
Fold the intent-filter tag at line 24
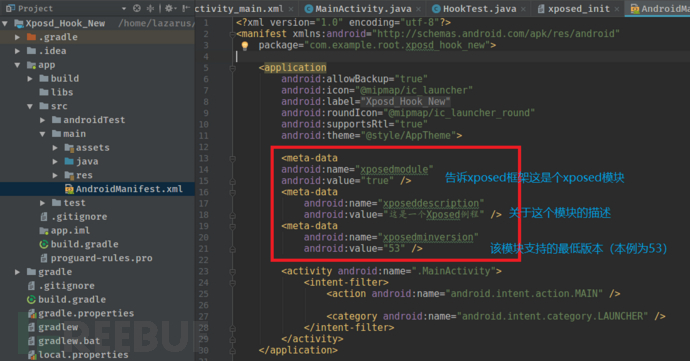point(232,283)
